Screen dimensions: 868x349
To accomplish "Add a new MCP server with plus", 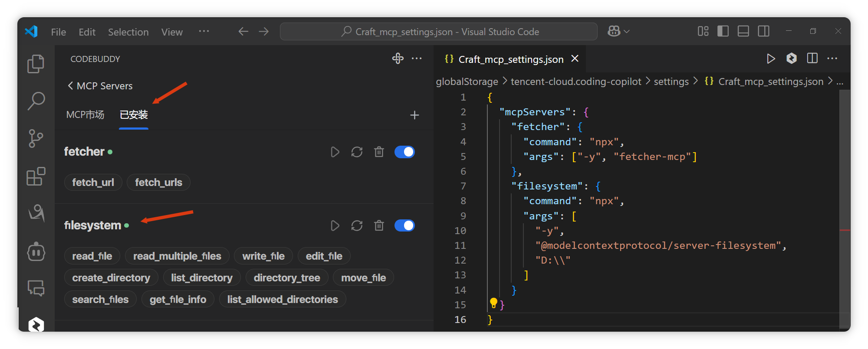I will click(414, 115).
